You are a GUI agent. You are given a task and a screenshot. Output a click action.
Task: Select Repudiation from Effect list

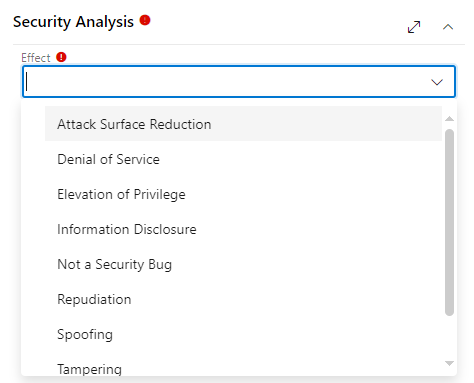coord(243,299)
